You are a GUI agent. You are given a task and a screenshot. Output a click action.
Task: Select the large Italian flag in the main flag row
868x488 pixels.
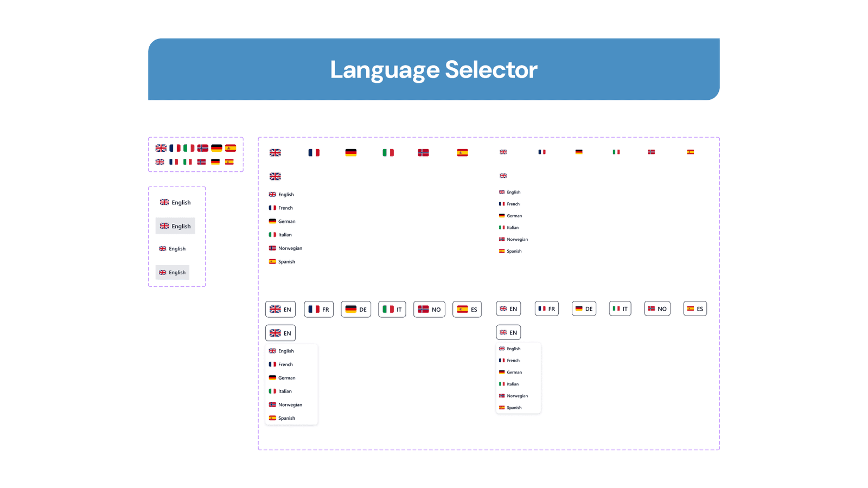[x=388, y=153]
